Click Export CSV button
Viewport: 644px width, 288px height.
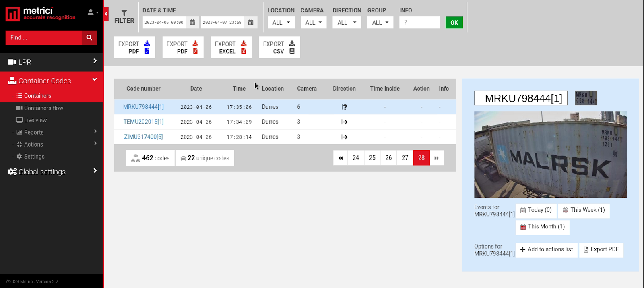[279, 48]
